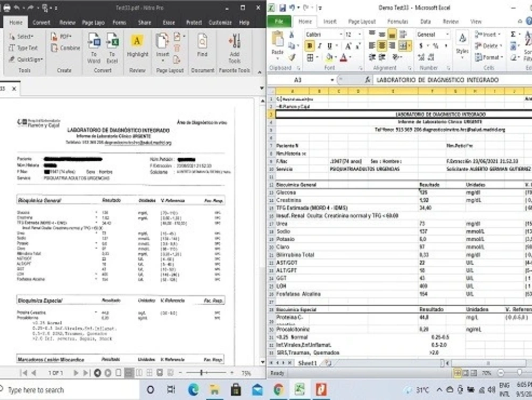532x400 pixels.
Task: Enable underline formatting in Excel
Action: click(329, 46)
